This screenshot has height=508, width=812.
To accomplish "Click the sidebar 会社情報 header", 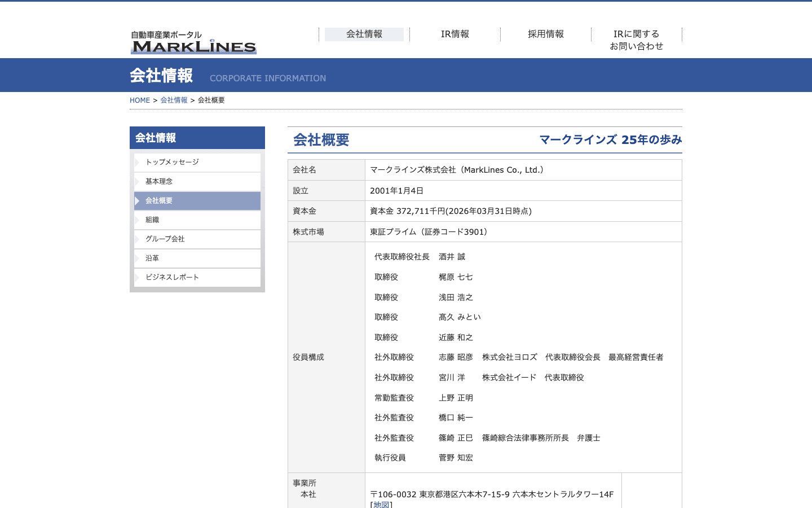I will (x=197, y=138).
